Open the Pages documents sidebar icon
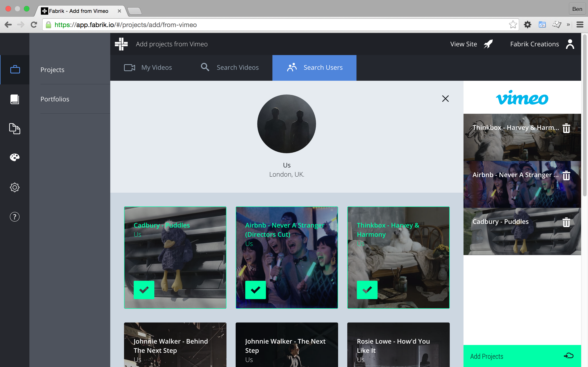Viewport: 588px width, 367px height. pos(15,128)
